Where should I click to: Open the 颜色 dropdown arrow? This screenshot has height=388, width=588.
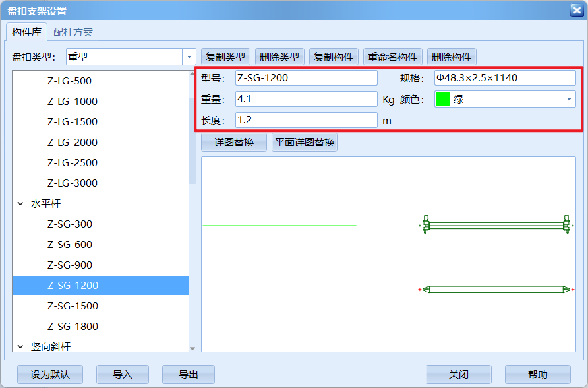568,99
